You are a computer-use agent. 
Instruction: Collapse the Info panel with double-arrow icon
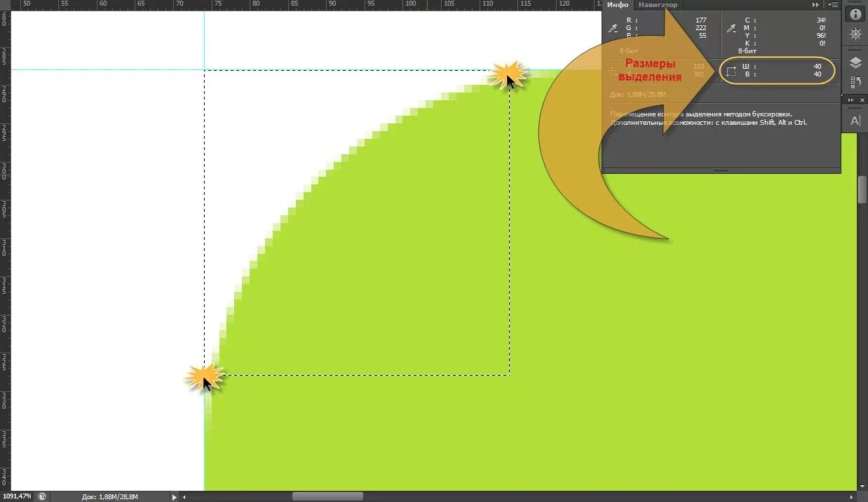coord(815,5)
